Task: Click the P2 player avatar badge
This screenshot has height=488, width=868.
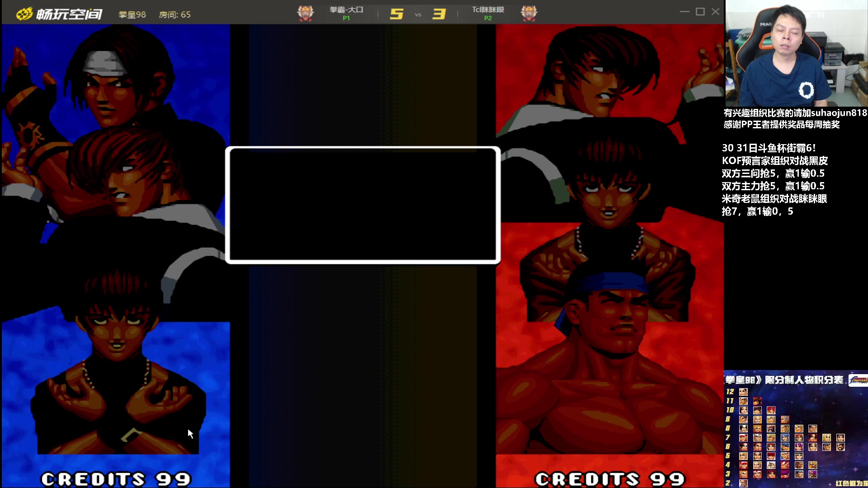Action: [x=529, y=13]
